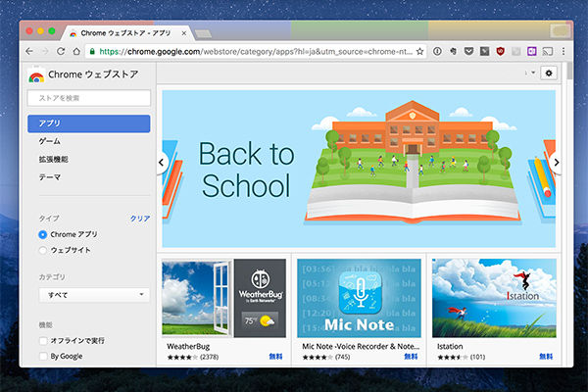Click the 無料 link for Mic Note
This screenshot has height=392, width=588.
[x=411, y=357]
